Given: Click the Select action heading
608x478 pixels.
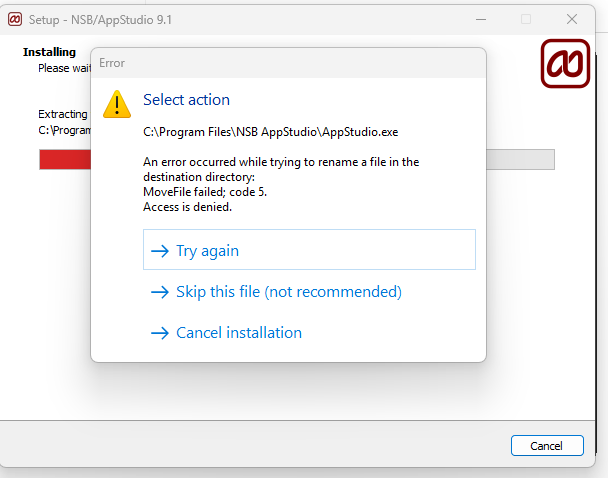Looking at the screenshot, I should point(187,100).
